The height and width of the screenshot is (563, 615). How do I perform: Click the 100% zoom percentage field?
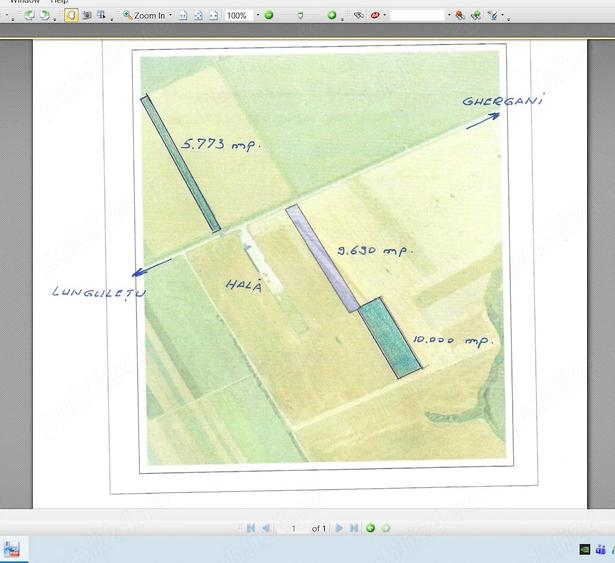pyautogui.click(x=238, y=16)
